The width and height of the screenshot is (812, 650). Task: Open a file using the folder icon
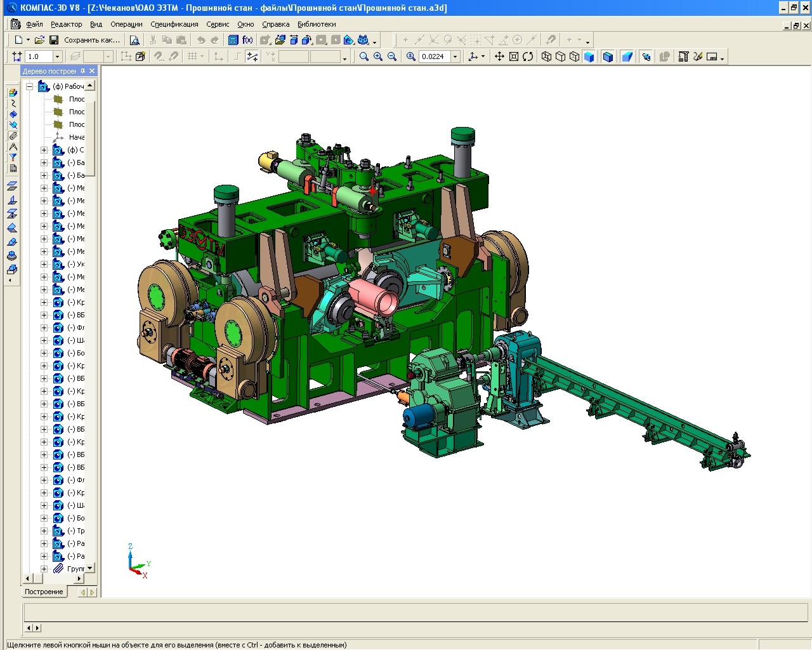(x=39, y=40)
